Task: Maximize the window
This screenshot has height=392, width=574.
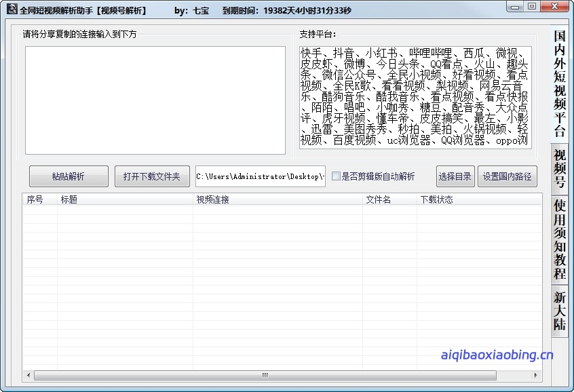Action: tap(532, 7)
